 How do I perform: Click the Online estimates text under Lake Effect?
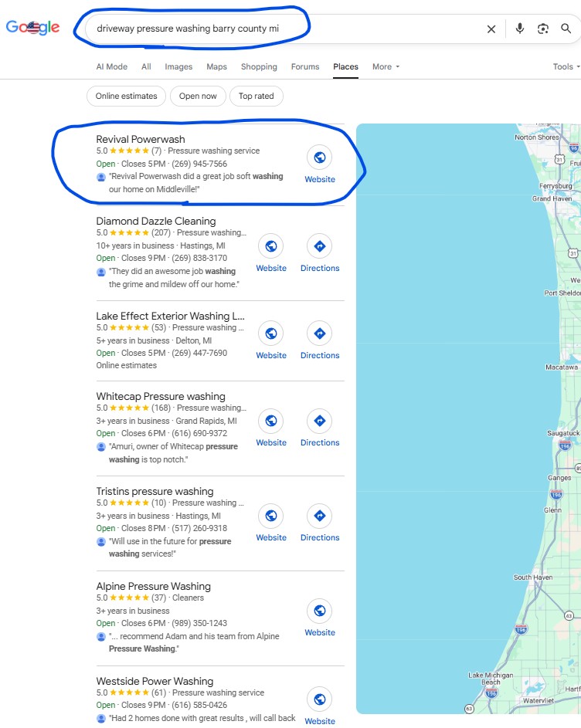(127, 365)
